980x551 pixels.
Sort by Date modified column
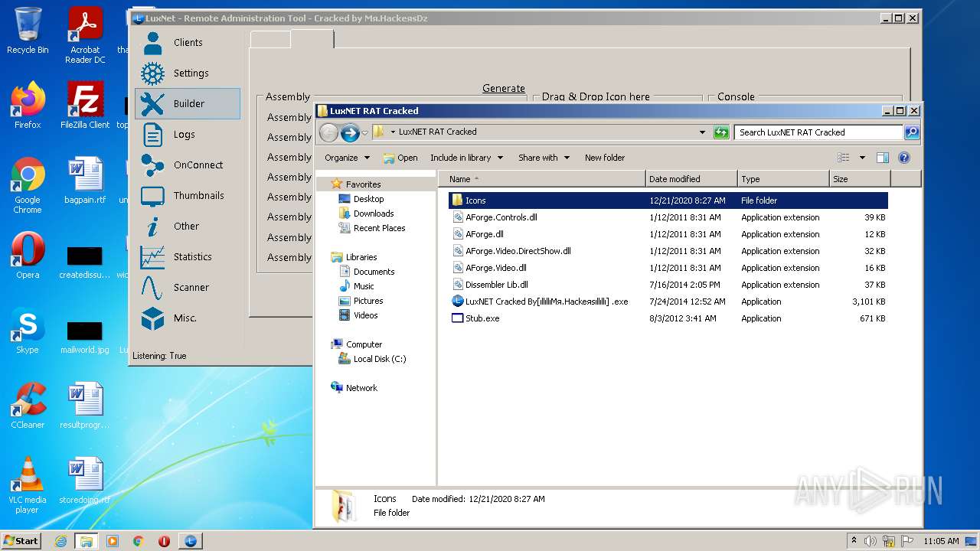[x=691, y=179]
